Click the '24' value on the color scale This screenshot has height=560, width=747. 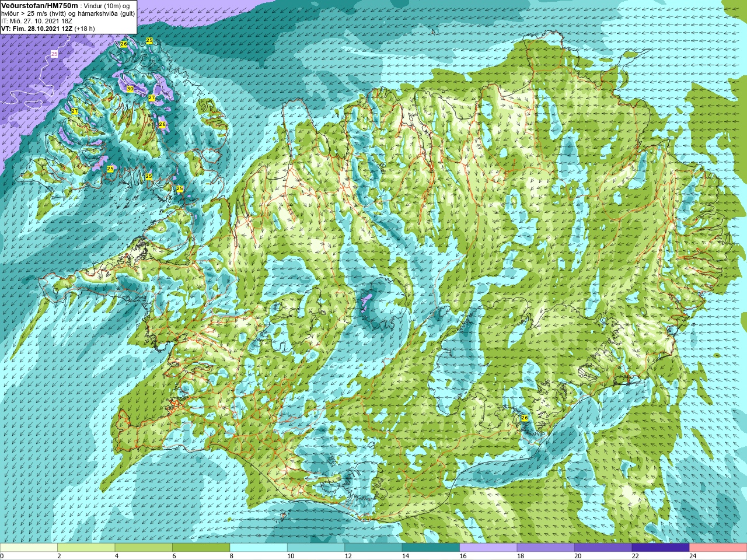coord(693,556)
